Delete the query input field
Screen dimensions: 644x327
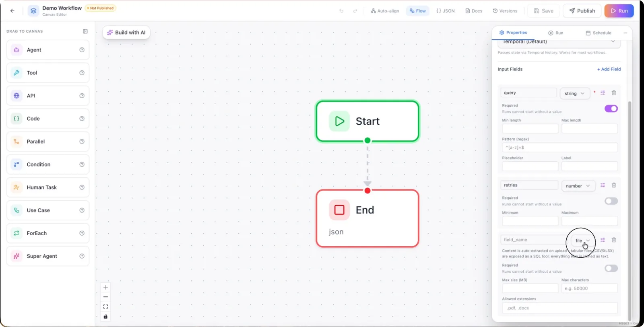click(x=614, y=93)
